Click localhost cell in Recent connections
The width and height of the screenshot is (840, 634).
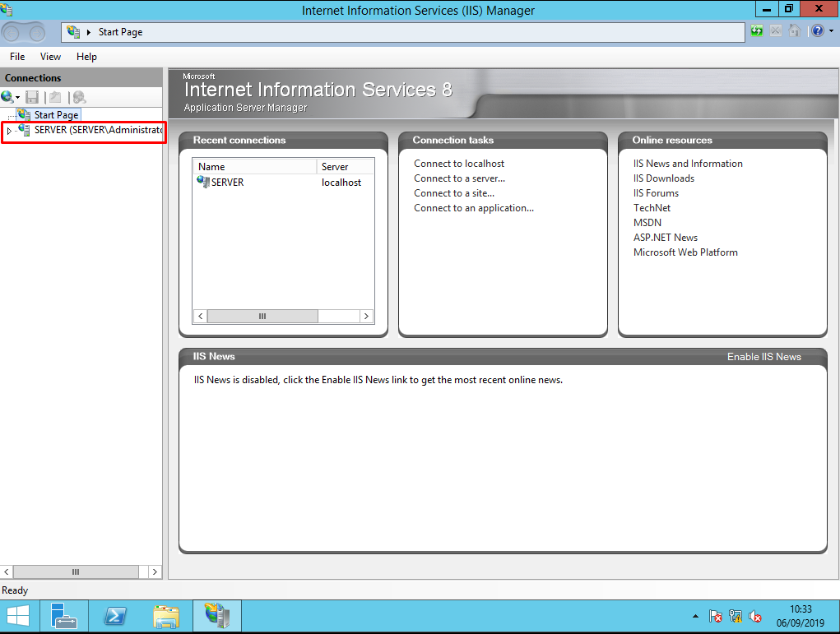tap(341, 183)
